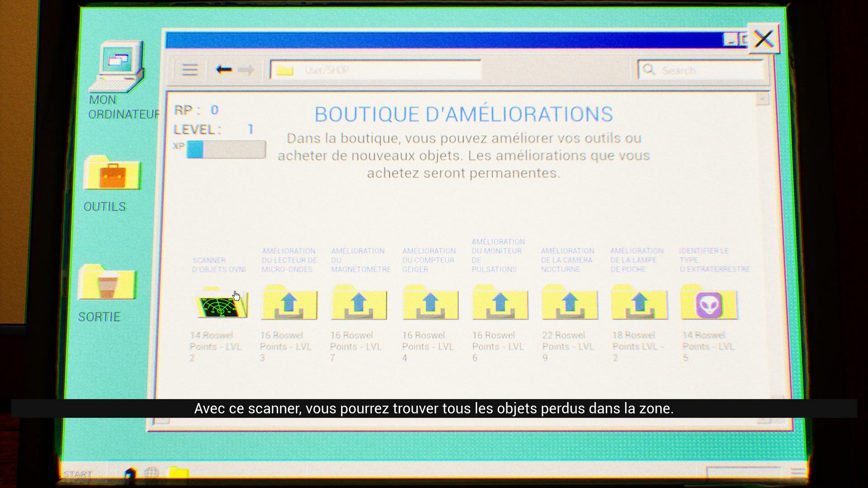
Task: Open the Outils briefcase folder
Action: tap(113, 174)
